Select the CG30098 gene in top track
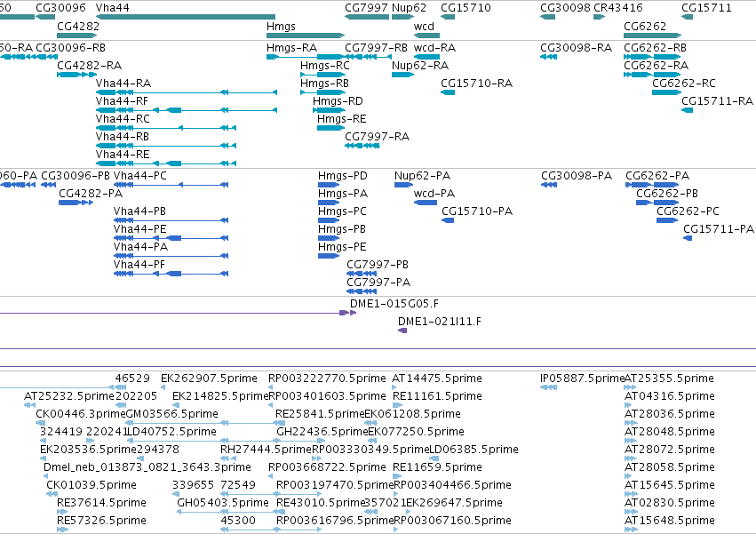This screenshot has width=756, height=534. pos(548,17)
